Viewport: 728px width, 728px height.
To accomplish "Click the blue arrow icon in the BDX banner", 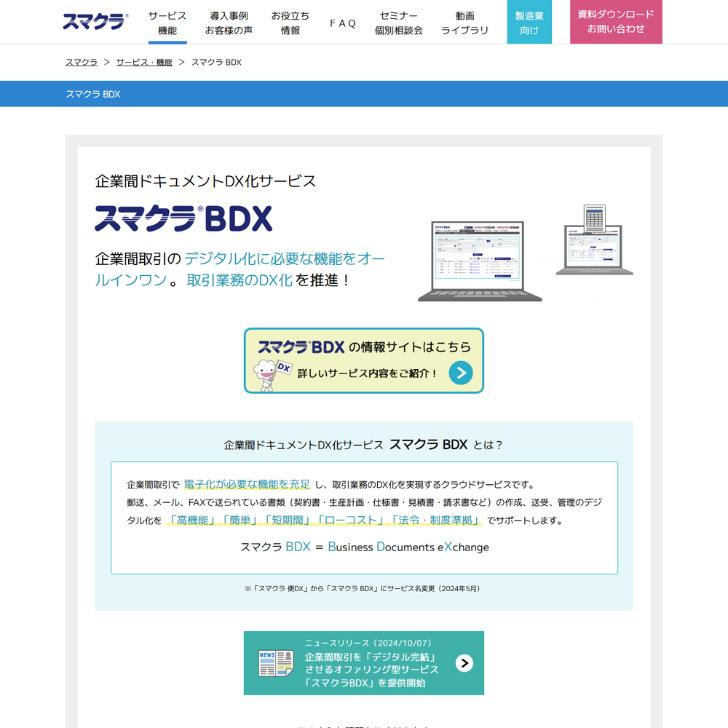I will point(461,373).
